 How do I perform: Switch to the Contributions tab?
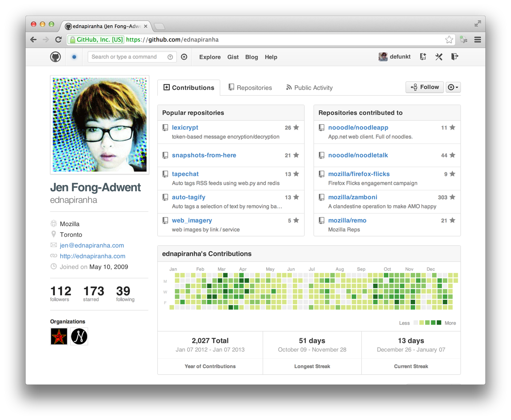188,88
